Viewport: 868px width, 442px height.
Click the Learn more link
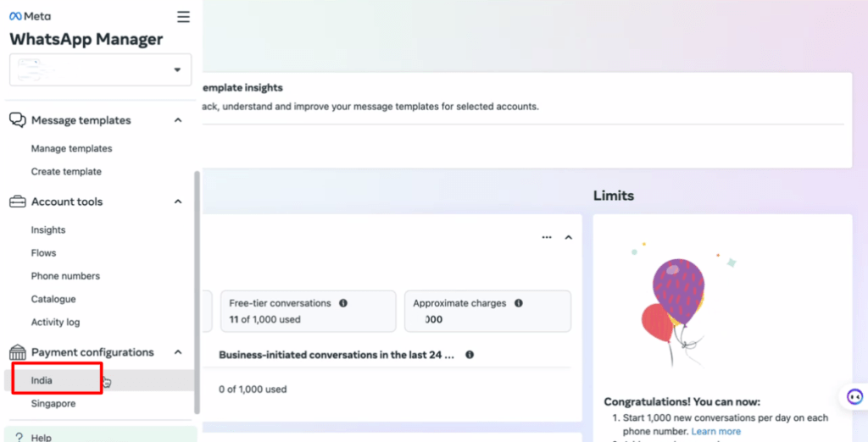click(715, 431)
